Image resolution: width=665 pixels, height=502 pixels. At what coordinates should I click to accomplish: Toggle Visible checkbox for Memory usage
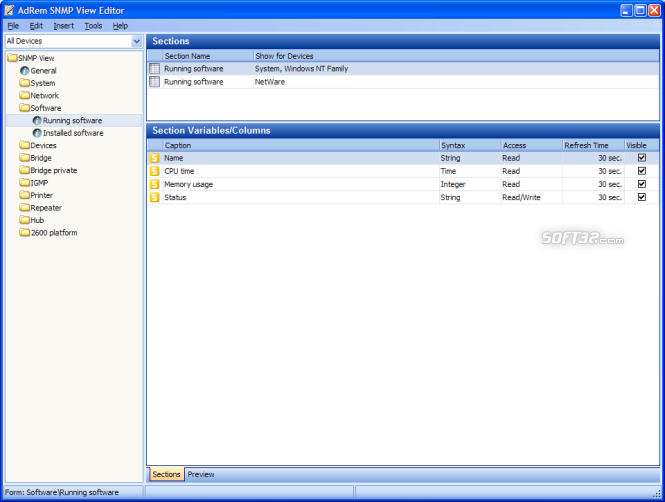(642, 184)
